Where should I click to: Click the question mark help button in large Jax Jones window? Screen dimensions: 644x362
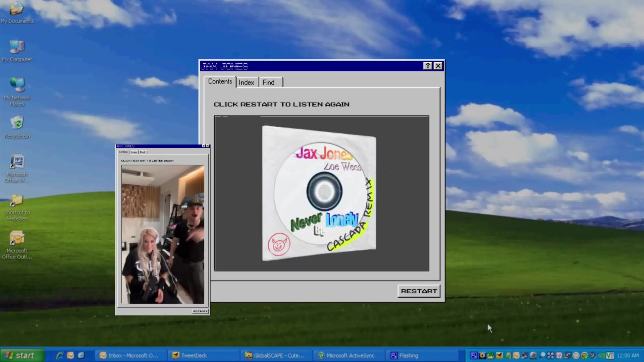tap(428, 66)
